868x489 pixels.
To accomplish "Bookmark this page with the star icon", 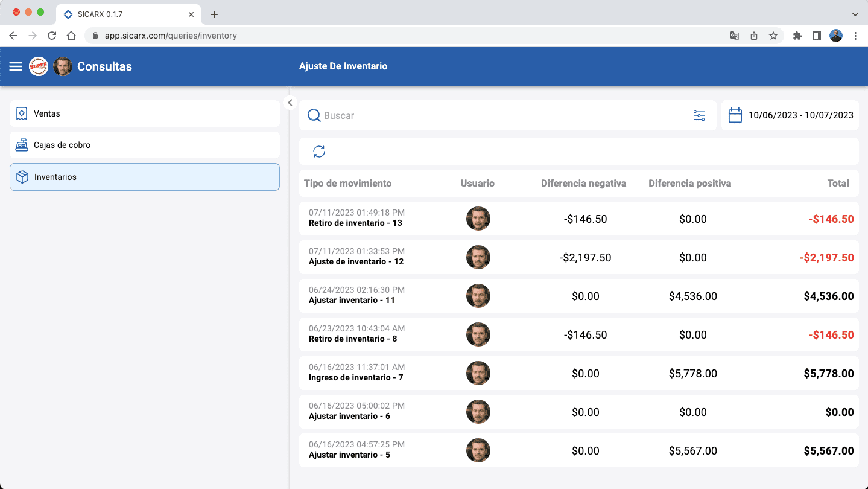I will (773, 36).
